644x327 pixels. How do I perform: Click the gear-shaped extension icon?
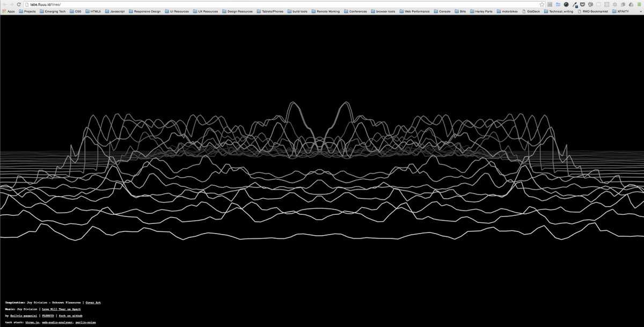(x=614, y=4)
